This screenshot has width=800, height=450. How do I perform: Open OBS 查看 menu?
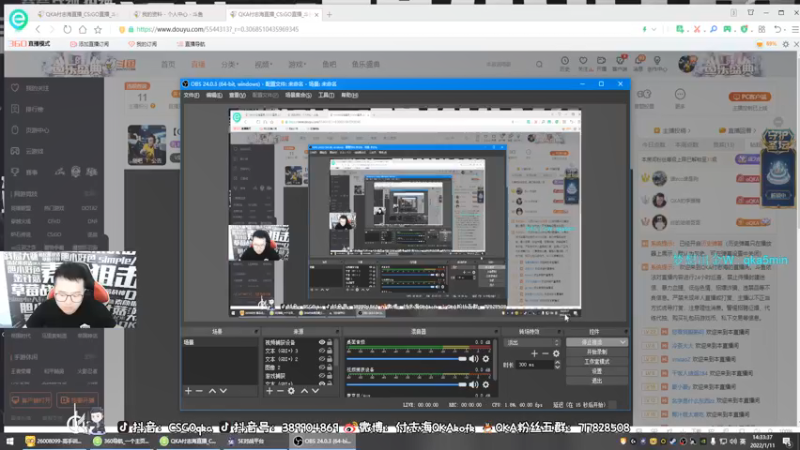coord(237,95)
